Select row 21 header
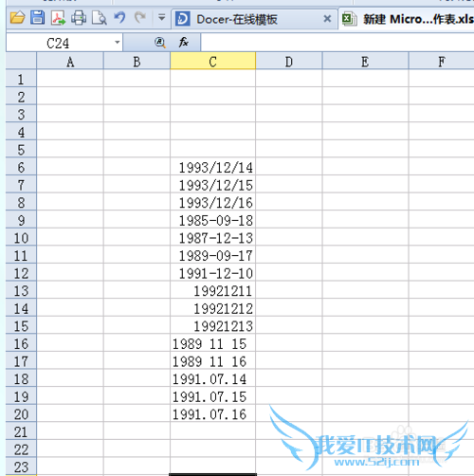Screen dimensions: 474x476 [21, 431]
